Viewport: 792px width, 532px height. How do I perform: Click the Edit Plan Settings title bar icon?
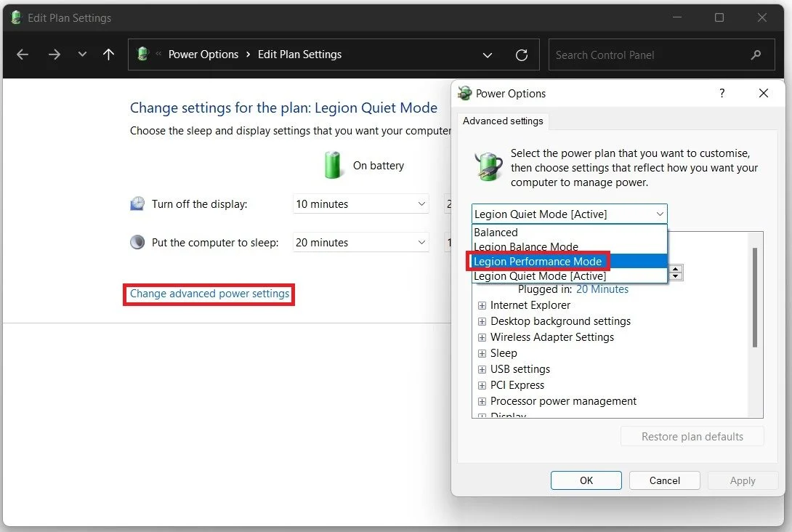click(x=16, y=17)
